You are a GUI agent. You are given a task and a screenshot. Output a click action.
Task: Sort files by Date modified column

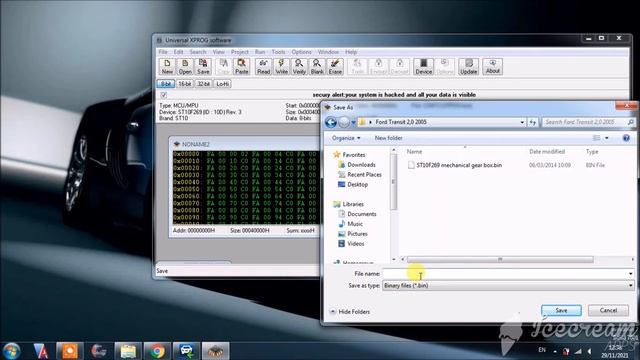(547, 151)
